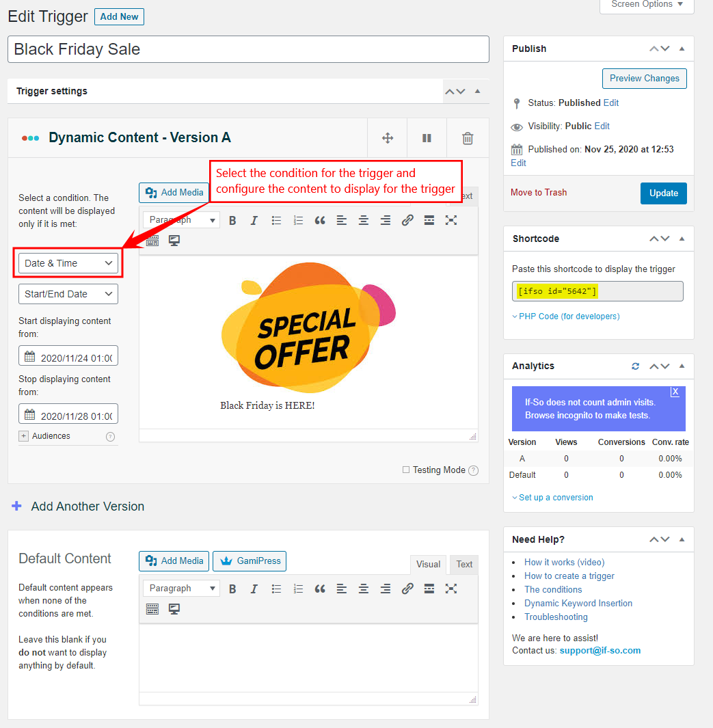Click the Black Friday Sale title field
713x728 pixels.
click(x=248, y=49)
